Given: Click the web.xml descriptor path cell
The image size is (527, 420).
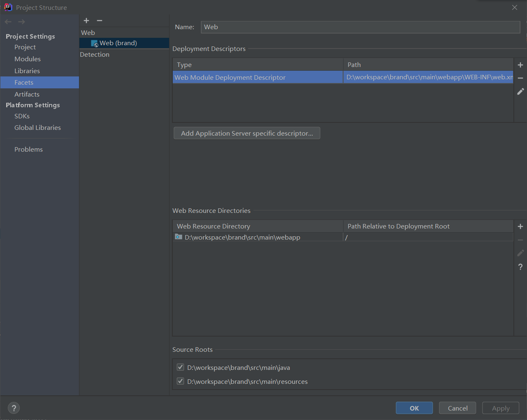Looking at the screenshot, I should click(428, 77).
